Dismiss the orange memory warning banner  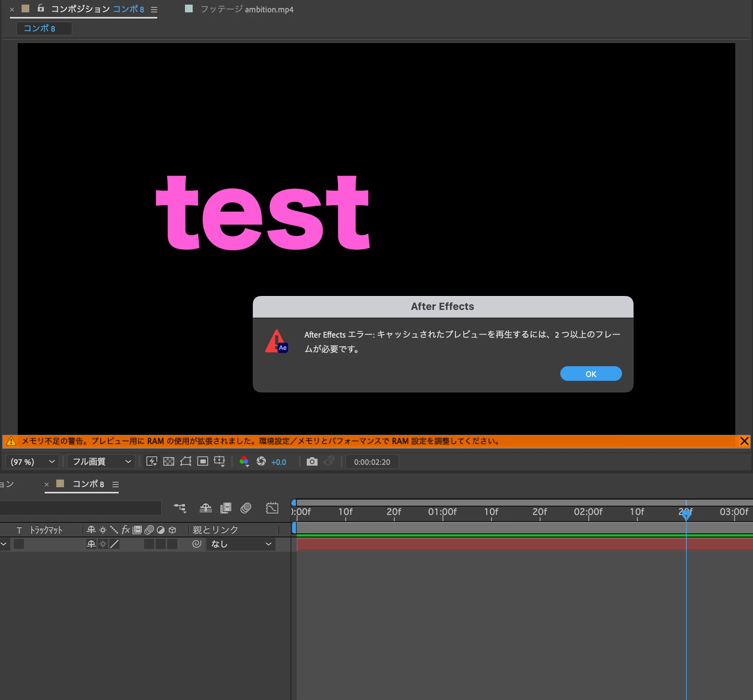[745, 441]
